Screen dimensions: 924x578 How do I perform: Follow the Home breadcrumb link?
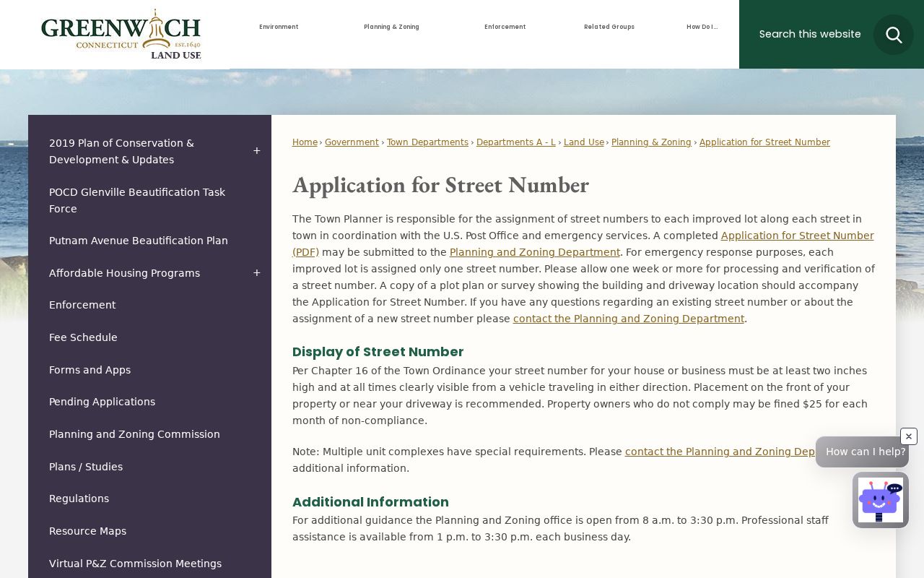point(305,142)
